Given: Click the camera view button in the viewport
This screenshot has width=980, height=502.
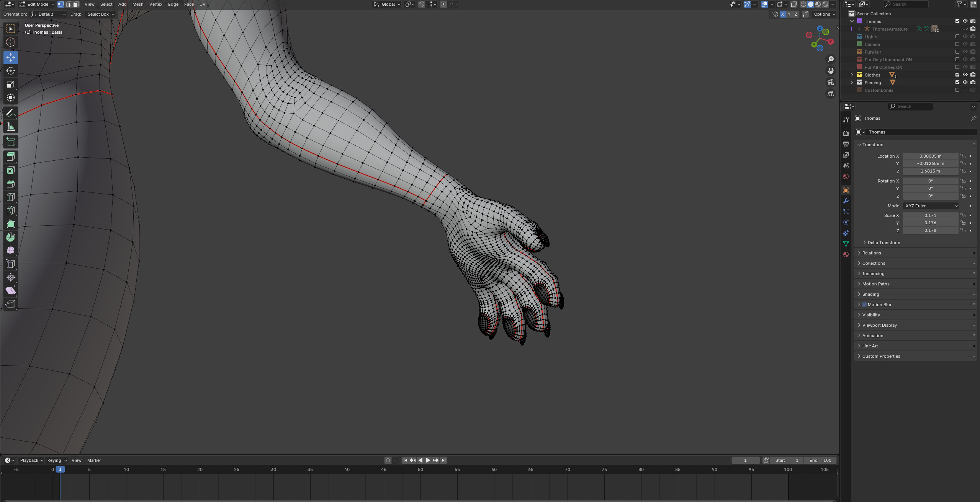Looking at the screenshot, I should (831, 82).
